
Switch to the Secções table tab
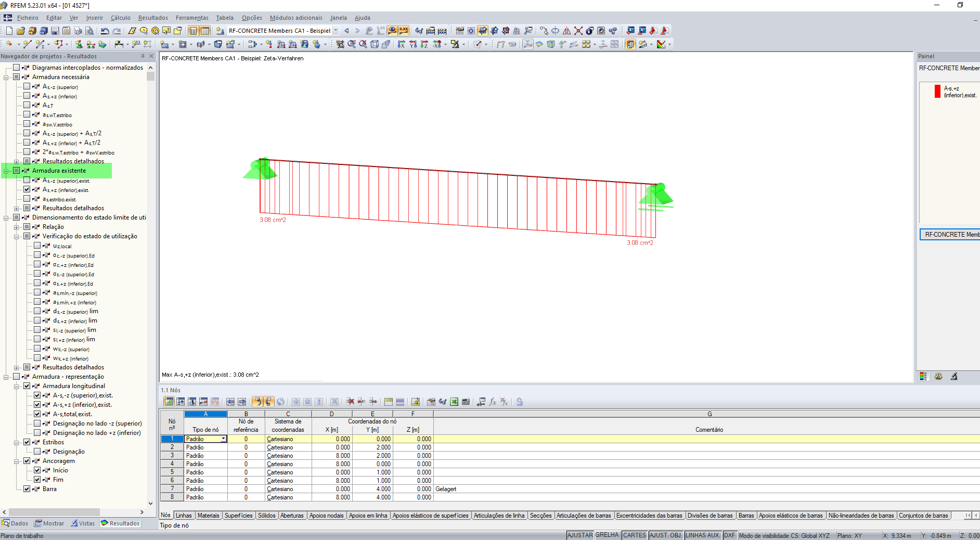(x=540, y=516)
